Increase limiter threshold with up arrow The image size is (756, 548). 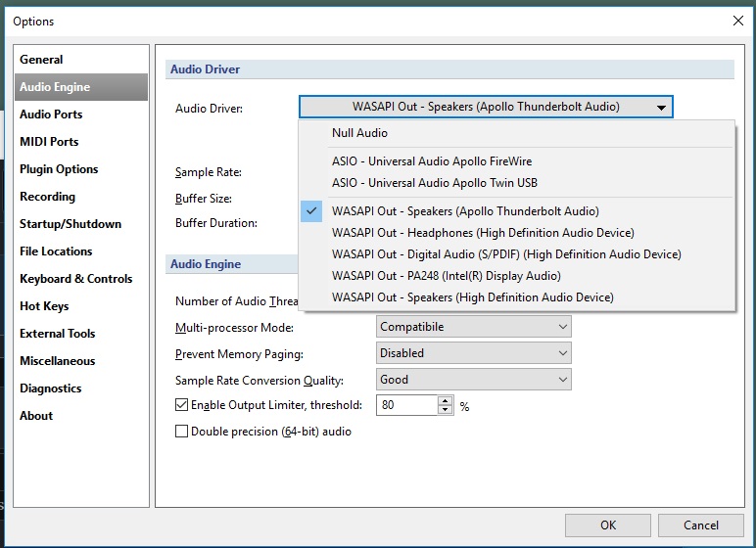[x=446, y=400]
